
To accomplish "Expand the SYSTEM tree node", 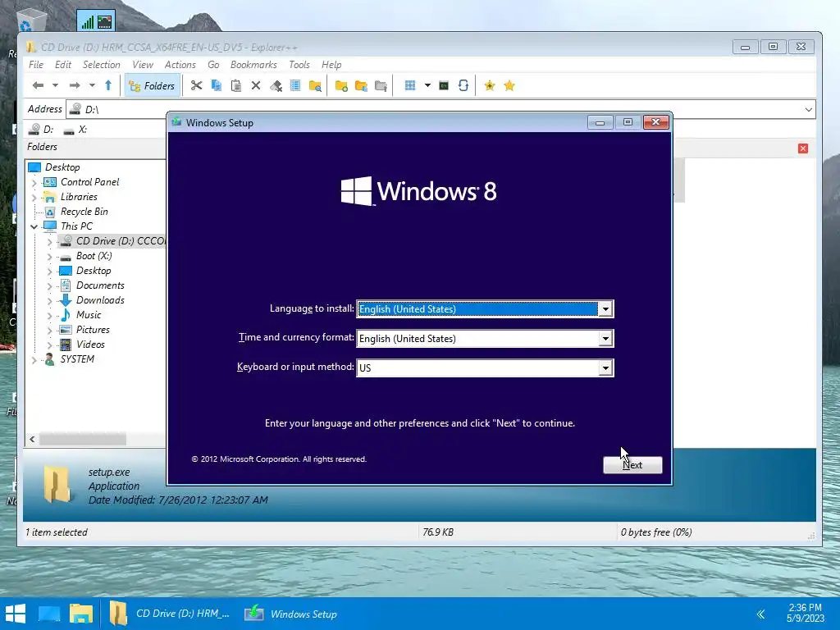I will [34, 360].
